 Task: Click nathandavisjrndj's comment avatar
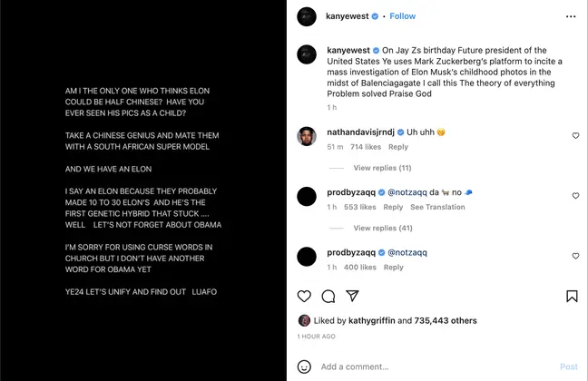(x=308, y=136)
